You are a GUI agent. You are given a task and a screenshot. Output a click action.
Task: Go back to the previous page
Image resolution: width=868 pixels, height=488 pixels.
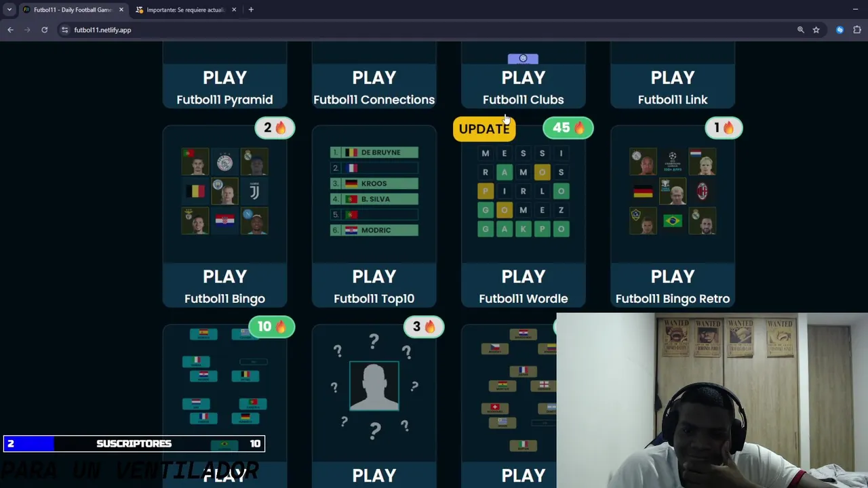click(10, 30)
